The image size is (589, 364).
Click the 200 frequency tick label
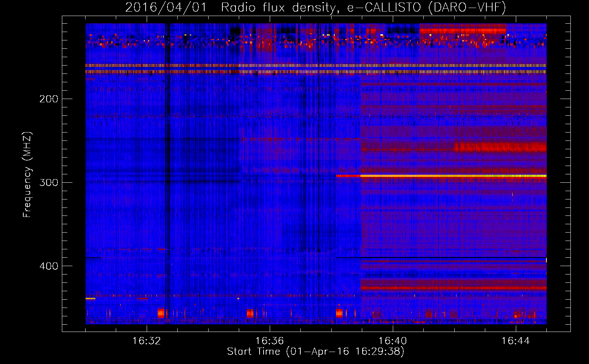tap(49, 99)
